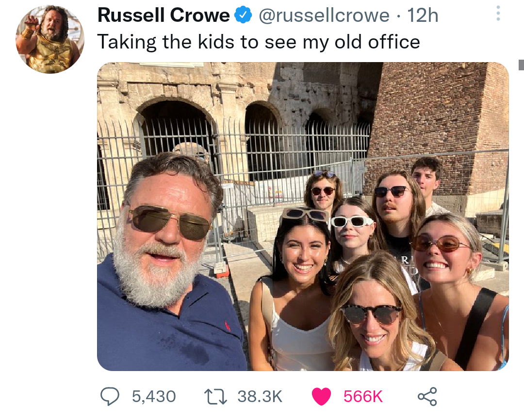Open the Russell Crowe display name link
The height and width of the screenshot is (420, 524).
coord(164,16)
